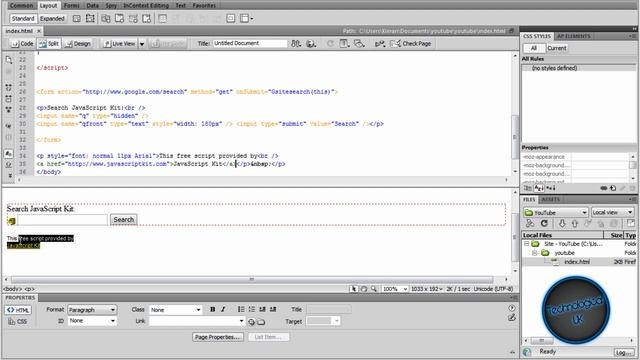
Task: Collapse the Site - YouTube tree node
Action: pos(527,244)
